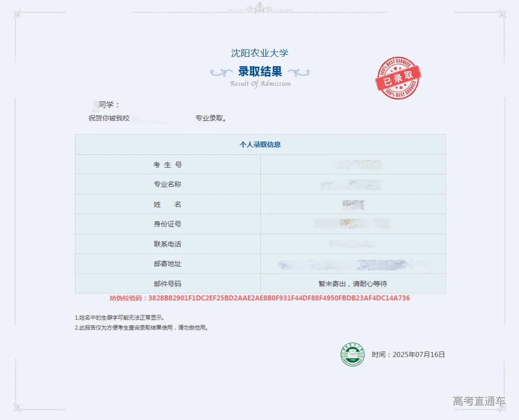Click the 邮件号码 field showing 暂未寄出，请耐心等待

click(352, 284)
